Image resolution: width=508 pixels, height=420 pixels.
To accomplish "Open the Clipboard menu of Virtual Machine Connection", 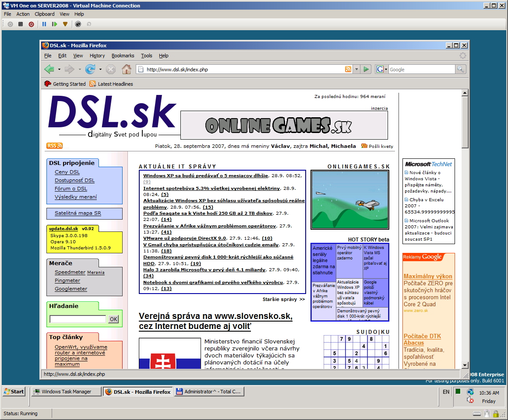I will click(45, 14).
